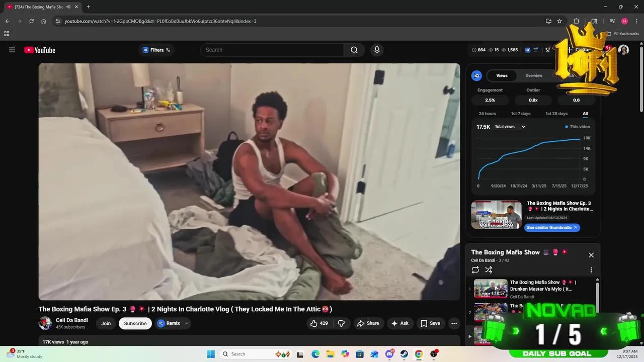Open the YouTube guide hamburger menu

(x=12, y=50)
